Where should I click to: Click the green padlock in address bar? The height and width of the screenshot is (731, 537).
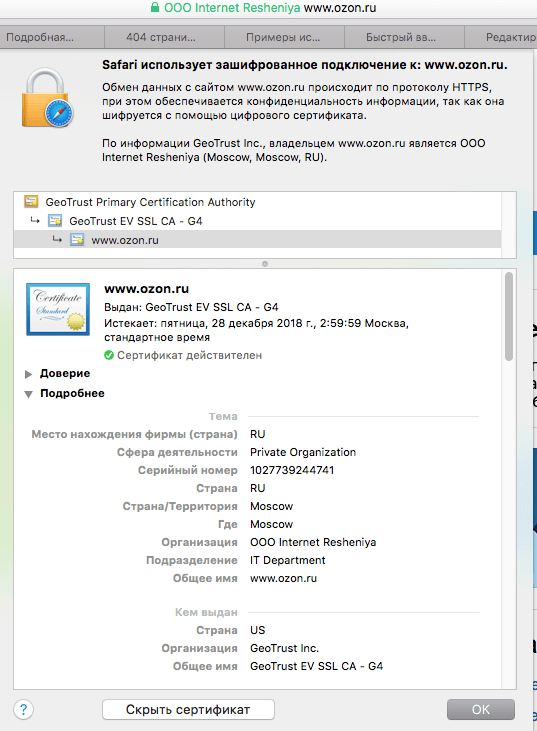[x=155, y=7]
